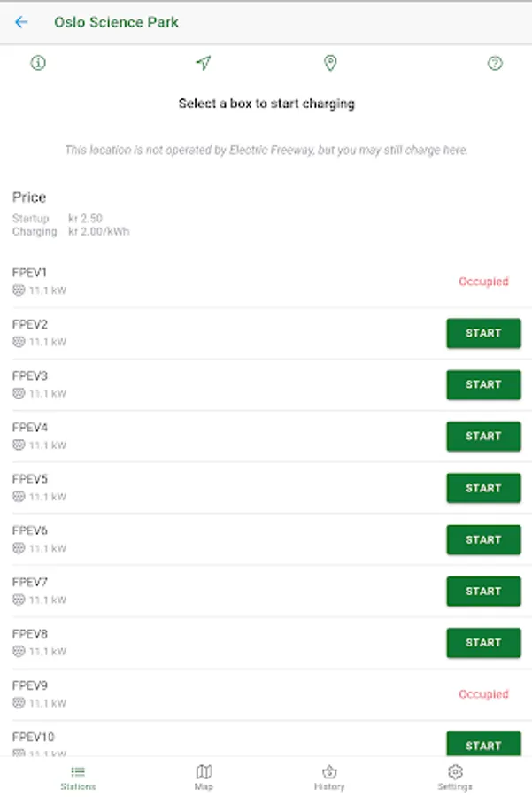
Task: Open the Settings tab
Action: point(455,778)
